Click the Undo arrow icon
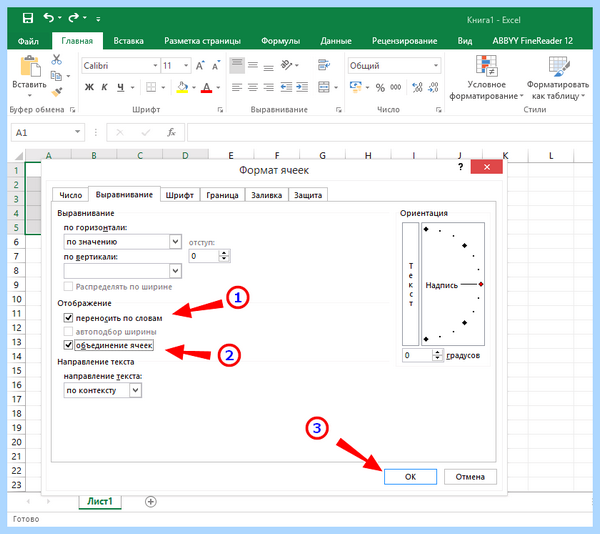600x534 pixels. [x=49, y=18]
